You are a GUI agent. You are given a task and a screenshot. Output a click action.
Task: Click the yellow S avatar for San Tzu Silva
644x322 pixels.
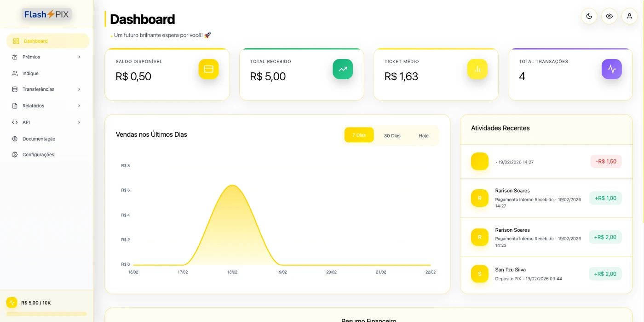(x=479, y=274)
